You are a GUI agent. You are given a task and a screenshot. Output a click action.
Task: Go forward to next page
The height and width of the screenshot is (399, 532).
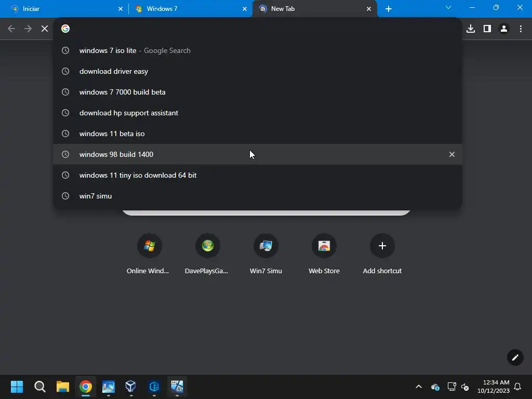(x=28, y=29)
